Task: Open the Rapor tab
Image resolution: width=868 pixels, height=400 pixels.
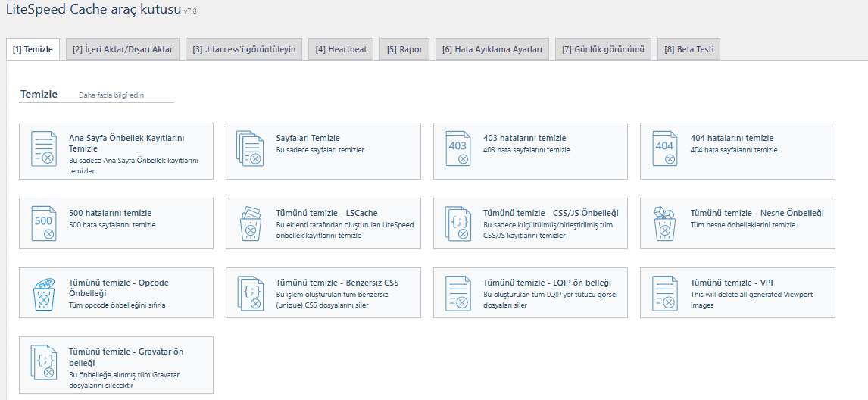Action: 404,50
